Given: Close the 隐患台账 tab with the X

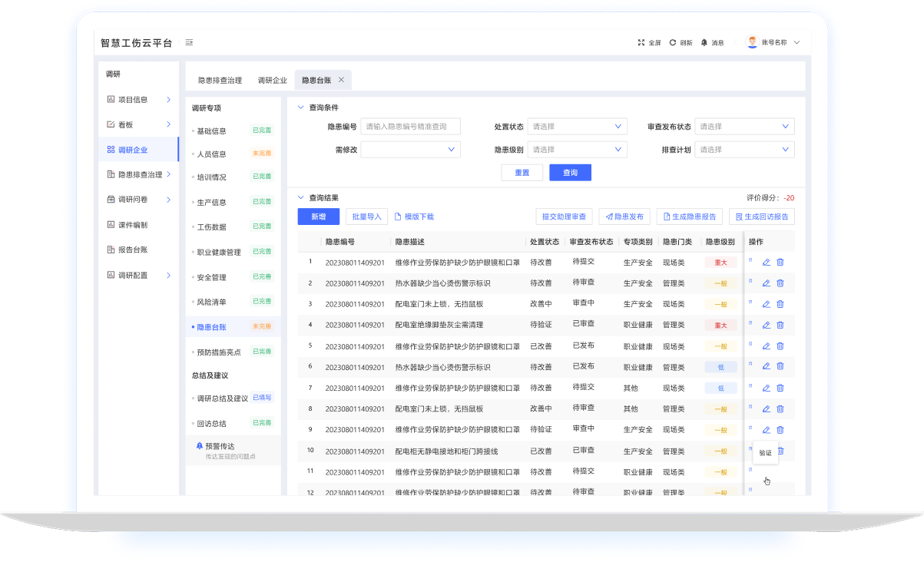Looking at the screenshot, I should point(341,80).
